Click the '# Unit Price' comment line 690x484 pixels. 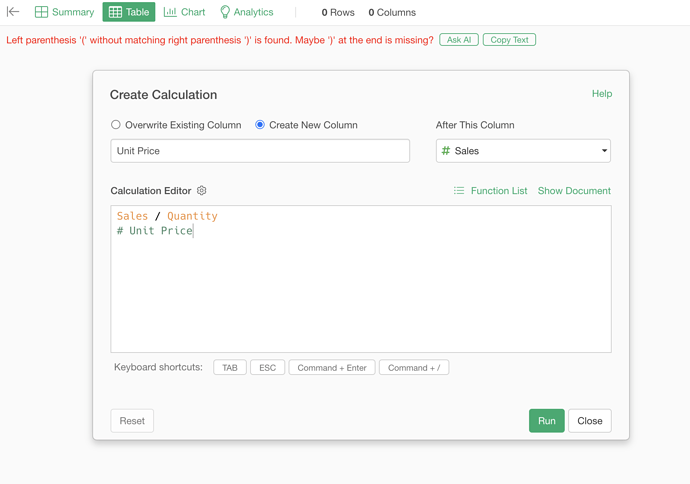pos(155,231)
